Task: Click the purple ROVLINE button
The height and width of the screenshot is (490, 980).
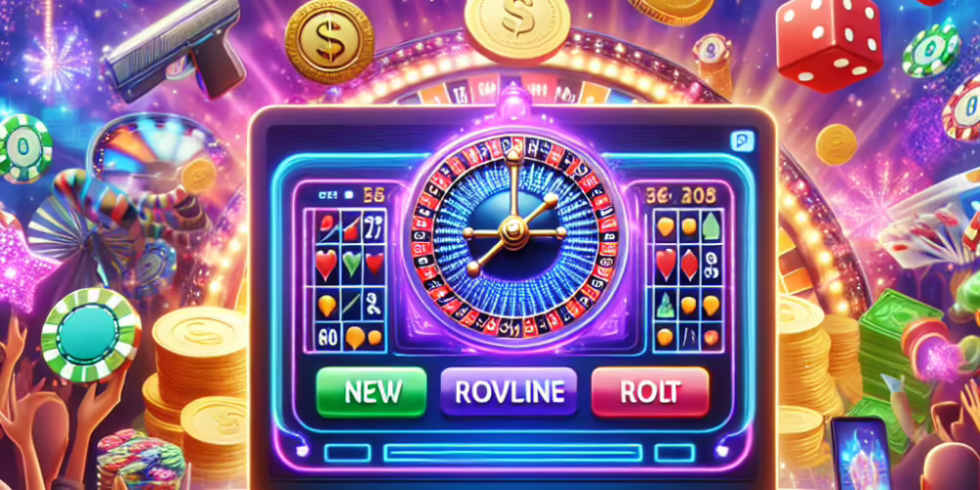Action: point(510,392)
